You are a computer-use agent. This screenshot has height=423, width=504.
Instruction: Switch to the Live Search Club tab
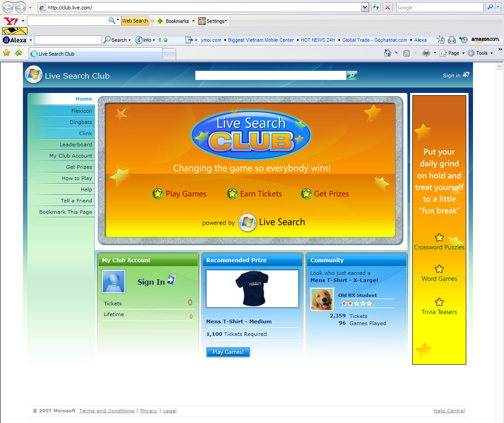96,54
